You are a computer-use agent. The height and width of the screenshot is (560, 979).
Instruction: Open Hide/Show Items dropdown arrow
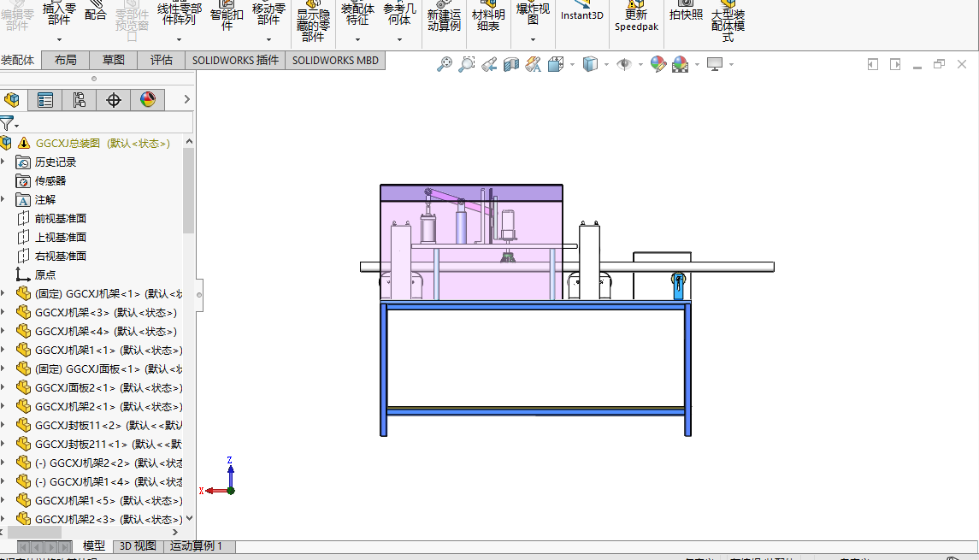(640, 64)
